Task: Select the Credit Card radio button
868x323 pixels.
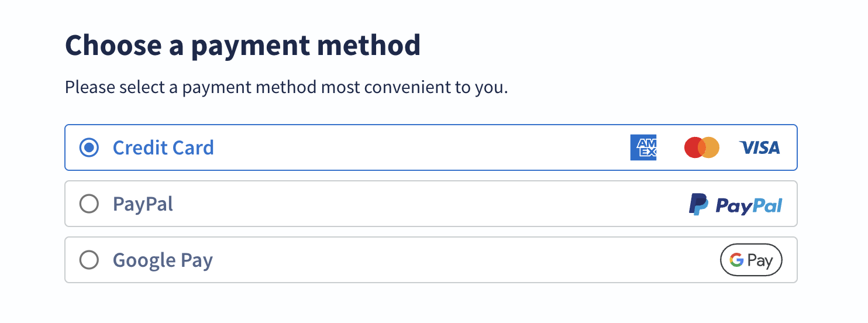Action: point(89,147)
